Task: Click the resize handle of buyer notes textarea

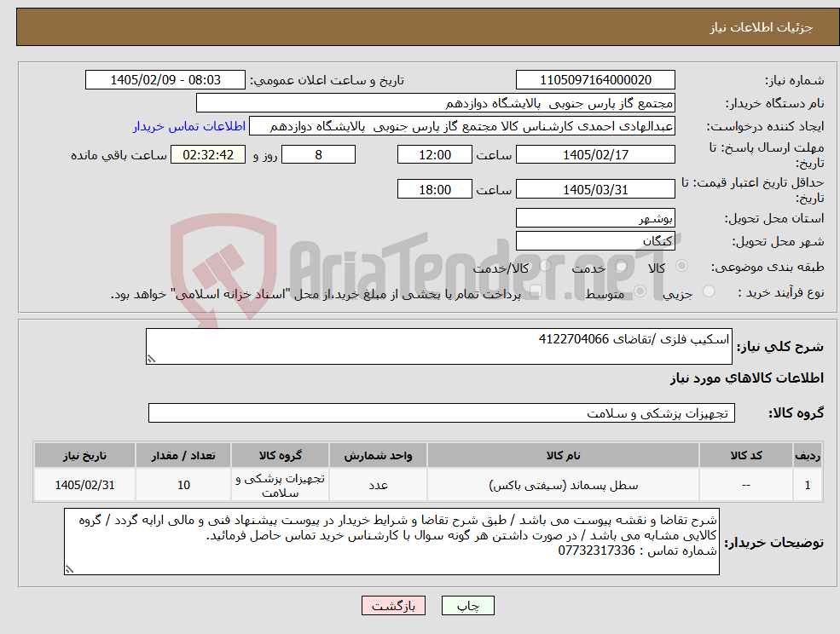Action: coord(69,570)
